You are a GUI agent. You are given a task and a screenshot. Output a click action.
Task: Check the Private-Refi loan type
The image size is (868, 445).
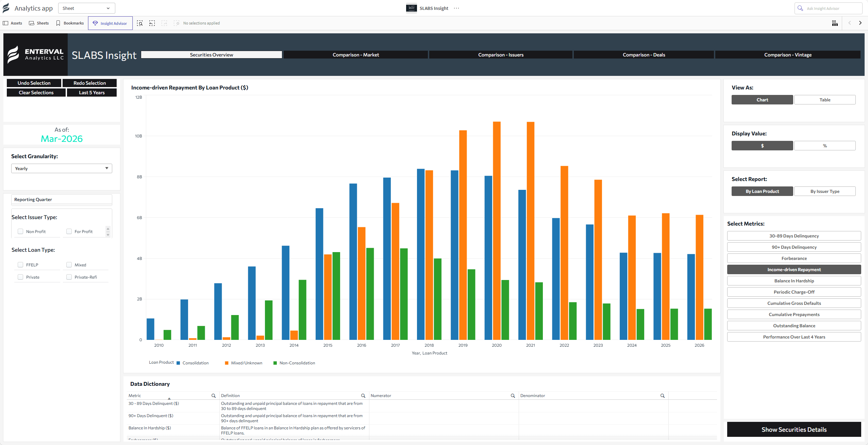pos(69,277)
